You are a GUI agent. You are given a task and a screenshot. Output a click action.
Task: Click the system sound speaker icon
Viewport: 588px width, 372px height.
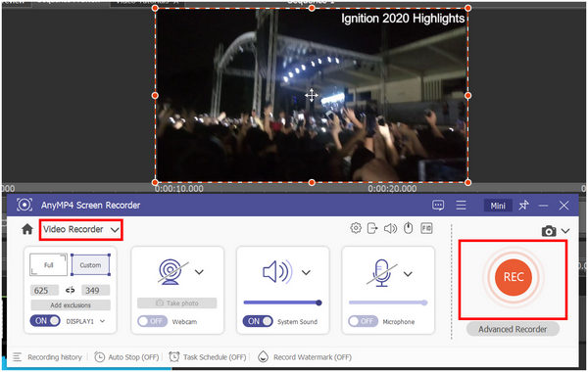[277, 271]
